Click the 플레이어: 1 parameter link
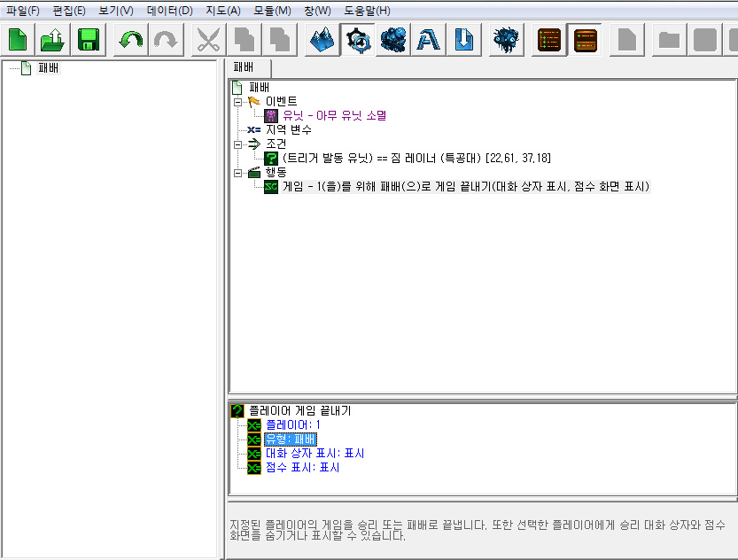The width and height of the screenshot is (738, 560). [x=293, y=425]
